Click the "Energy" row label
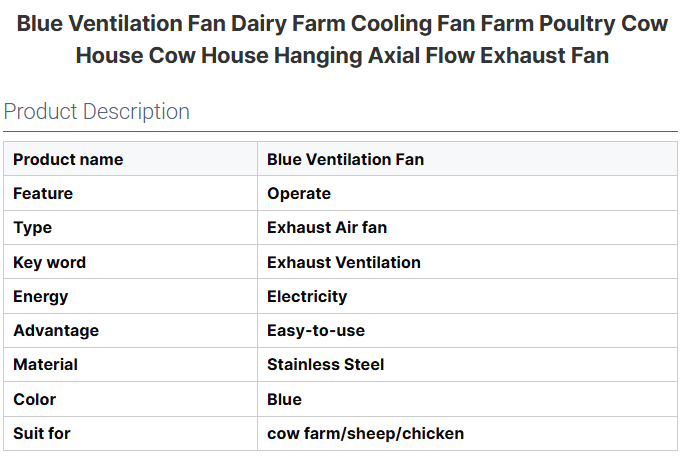Viewport: 689px width, 458px height. [x=41, y=296]
